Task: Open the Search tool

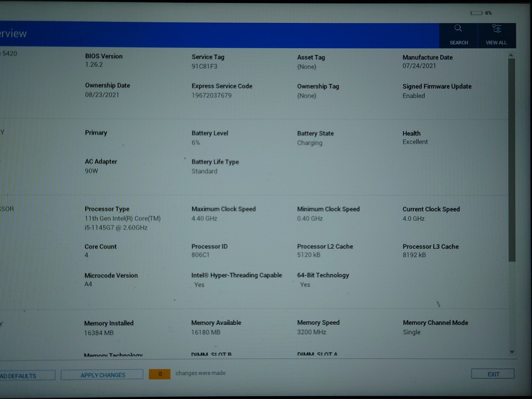Action: [458, 35]
